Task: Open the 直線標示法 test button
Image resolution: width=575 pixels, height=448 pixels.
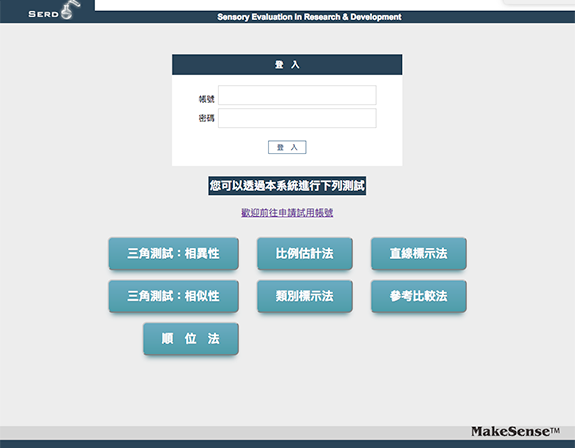Action: [418, 253]
